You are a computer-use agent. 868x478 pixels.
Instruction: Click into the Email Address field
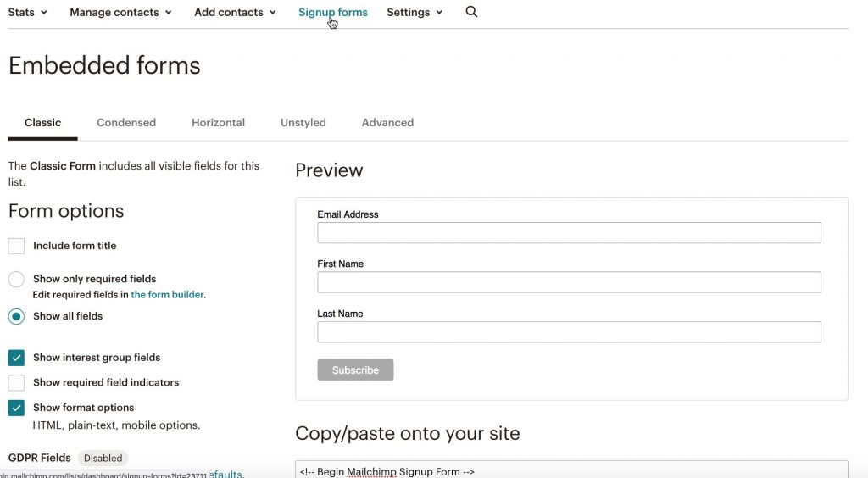click(x=569, y=233)
